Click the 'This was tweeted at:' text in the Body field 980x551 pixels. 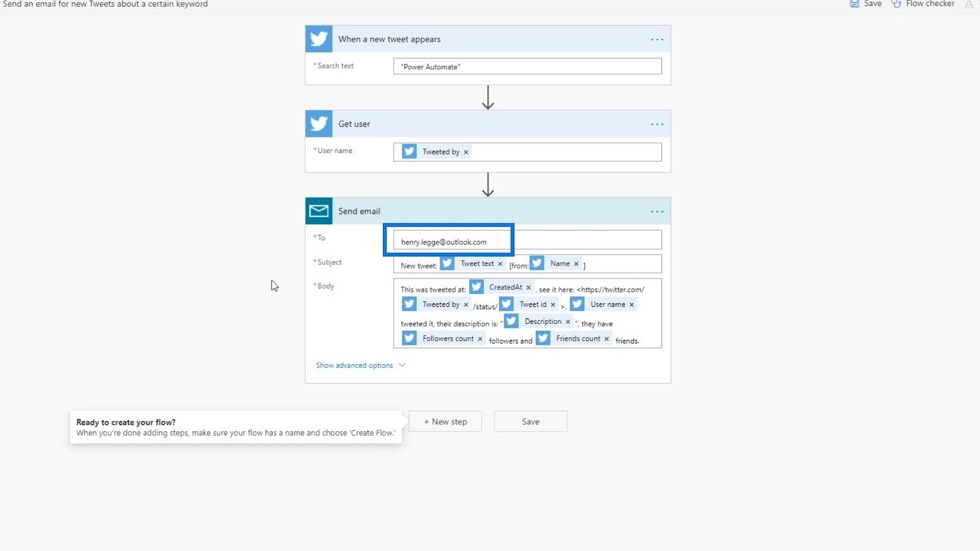click(x=433, y=290)
